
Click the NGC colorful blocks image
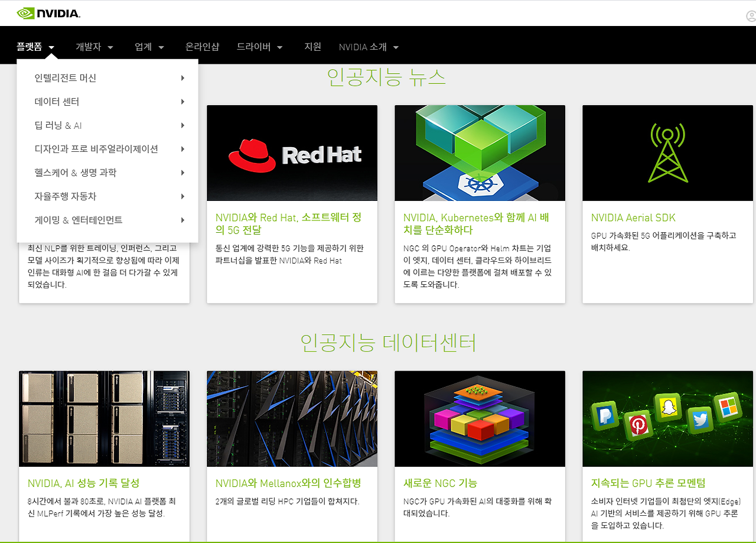pyautogui.click(x=480, y=418)
